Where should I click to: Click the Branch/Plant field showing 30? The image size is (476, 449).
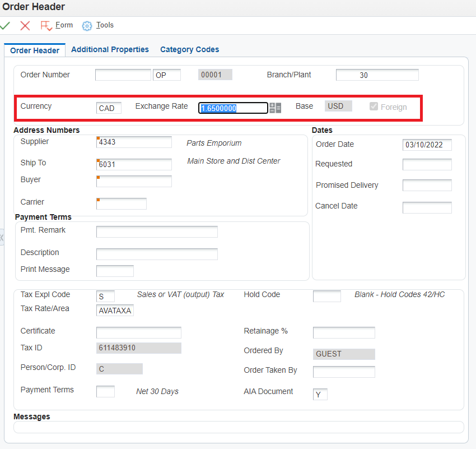(377, 75)
